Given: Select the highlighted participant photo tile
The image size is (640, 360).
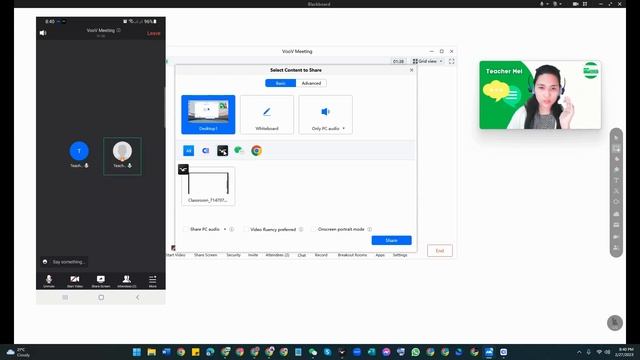Looking at the screenshot, I should (122, 156).
